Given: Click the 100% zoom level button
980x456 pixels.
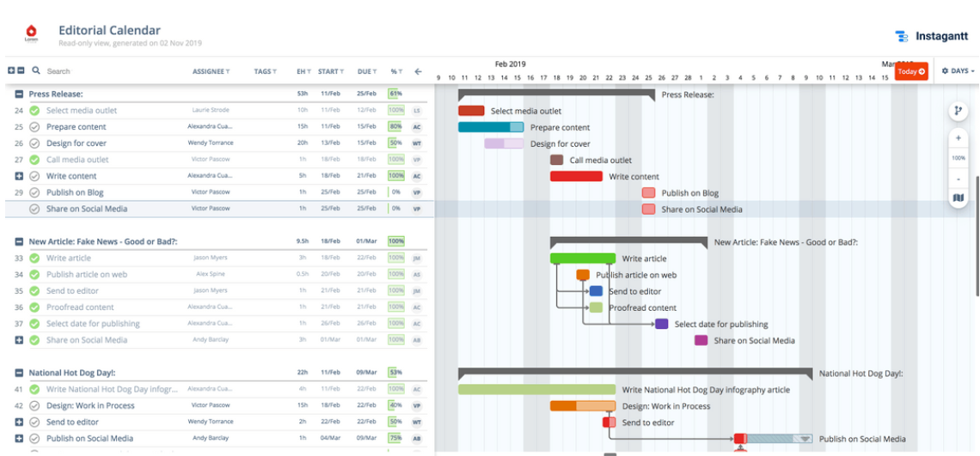Looking at the screenshot, I should [x=959, y=158].
